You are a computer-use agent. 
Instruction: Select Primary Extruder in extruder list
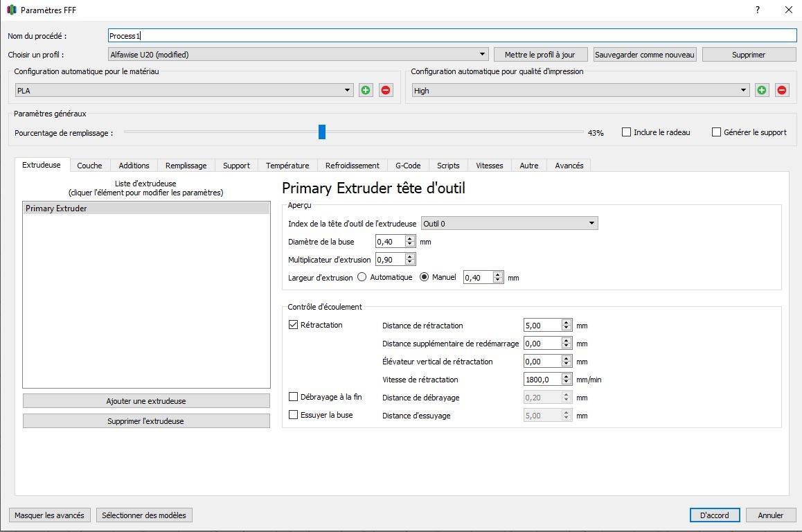146,209
